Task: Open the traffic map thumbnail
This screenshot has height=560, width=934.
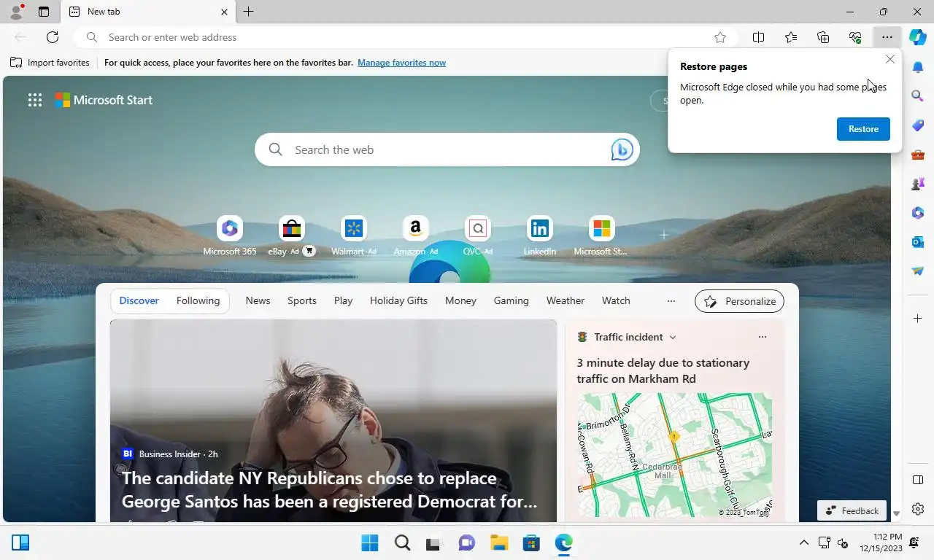Action: pos(674,455)
